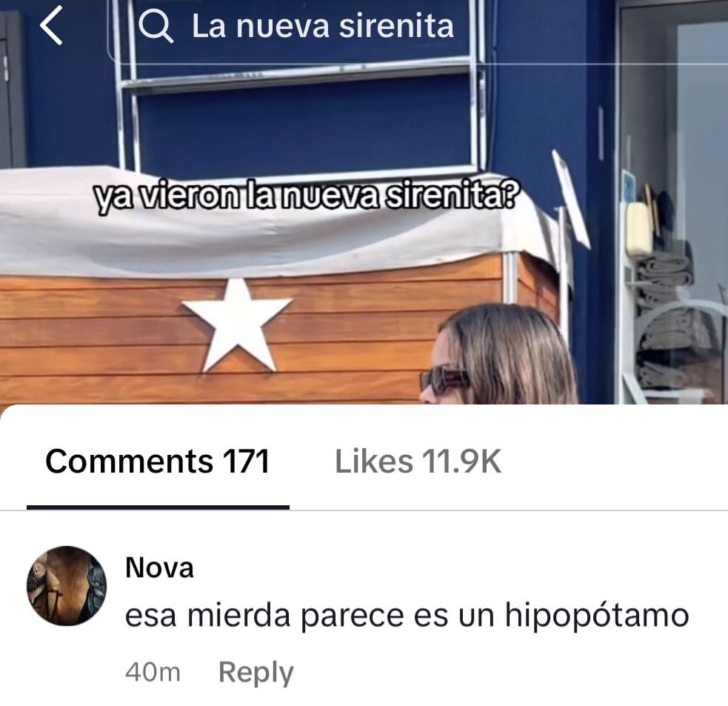Click the magnifying glass search icon
Screen dimensions: 728x706
[156, 27]
